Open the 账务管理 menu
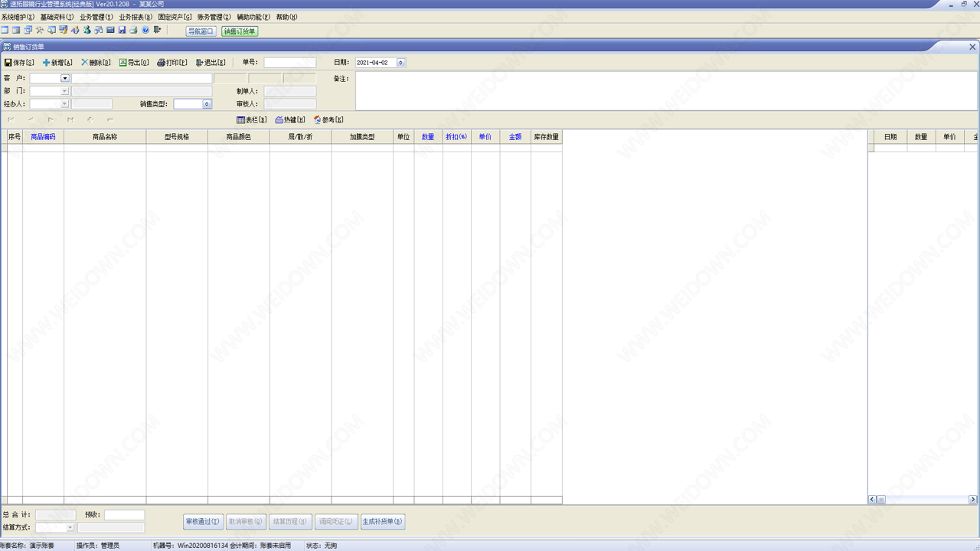This screenshot has height=551, width=980. coord(214,17)
